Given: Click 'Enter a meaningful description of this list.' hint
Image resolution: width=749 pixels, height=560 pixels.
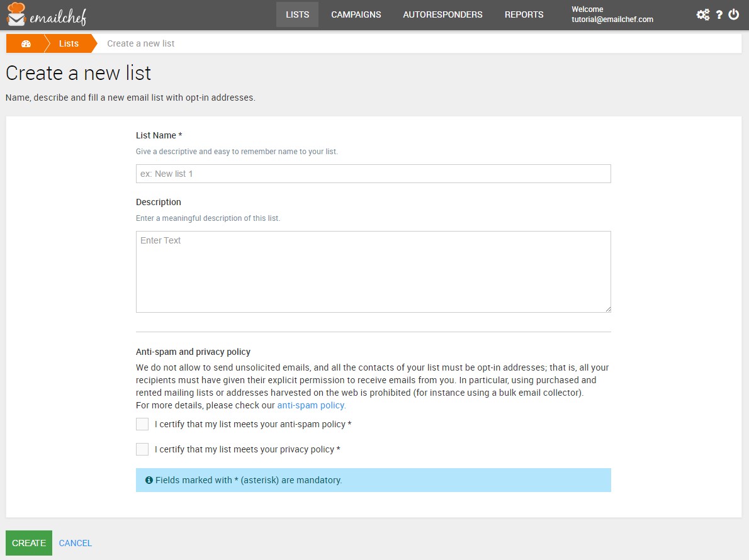Looking at the screenshot, I should pyautogui.click(x=208, y=218).
